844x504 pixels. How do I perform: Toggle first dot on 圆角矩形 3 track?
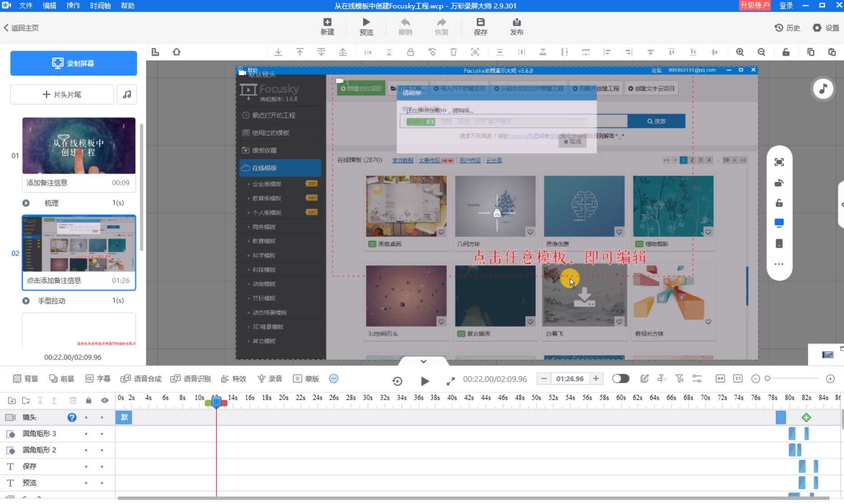[86, 434]
